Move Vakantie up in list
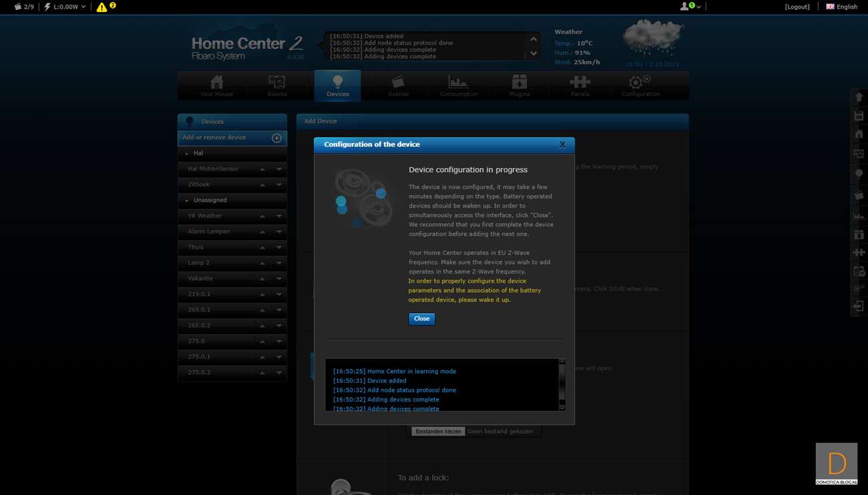The height and width of the screenshot is (495, 868). point(262,279)
